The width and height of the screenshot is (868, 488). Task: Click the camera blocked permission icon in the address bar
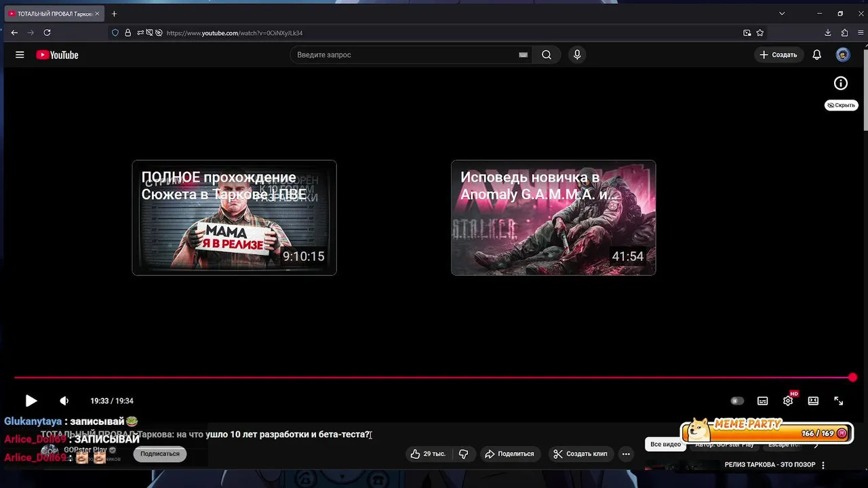point(149,33)
